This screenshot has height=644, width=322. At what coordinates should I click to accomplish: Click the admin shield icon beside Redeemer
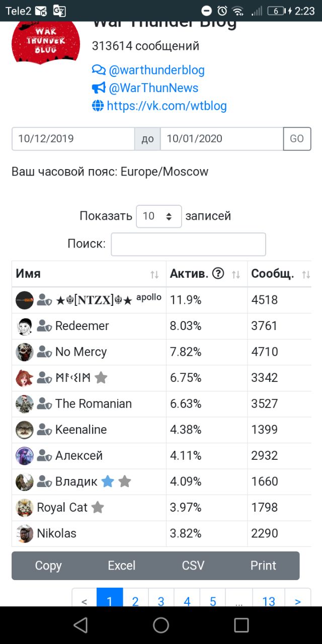point(45,326)
